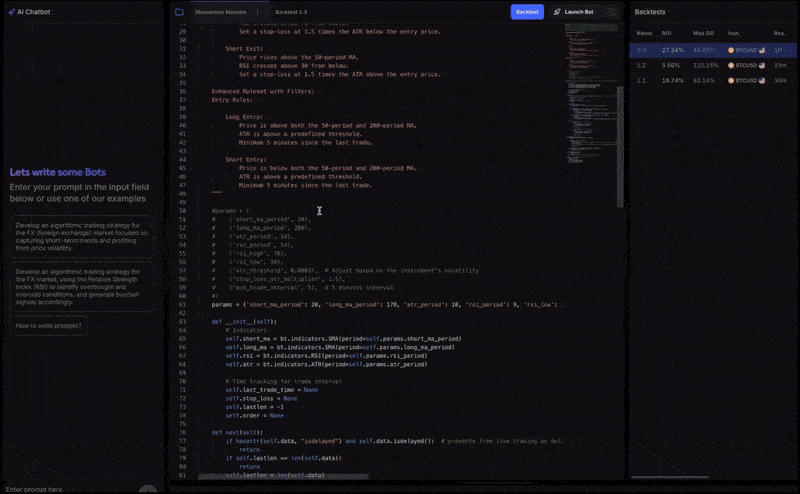Viewport: 800px width, 494px height.
Task: Select the RSI FX strategy example prompt
Action: (82, 287)
